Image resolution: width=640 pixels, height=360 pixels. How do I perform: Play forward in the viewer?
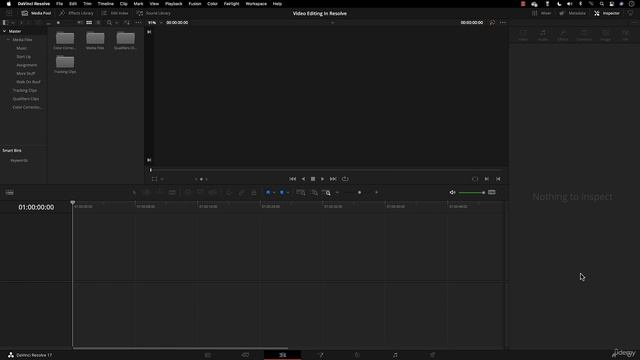coord(322,179)
